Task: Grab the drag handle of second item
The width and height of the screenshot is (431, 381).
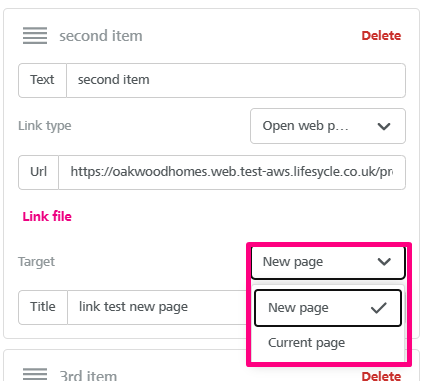Action: [x=35, y=36]
